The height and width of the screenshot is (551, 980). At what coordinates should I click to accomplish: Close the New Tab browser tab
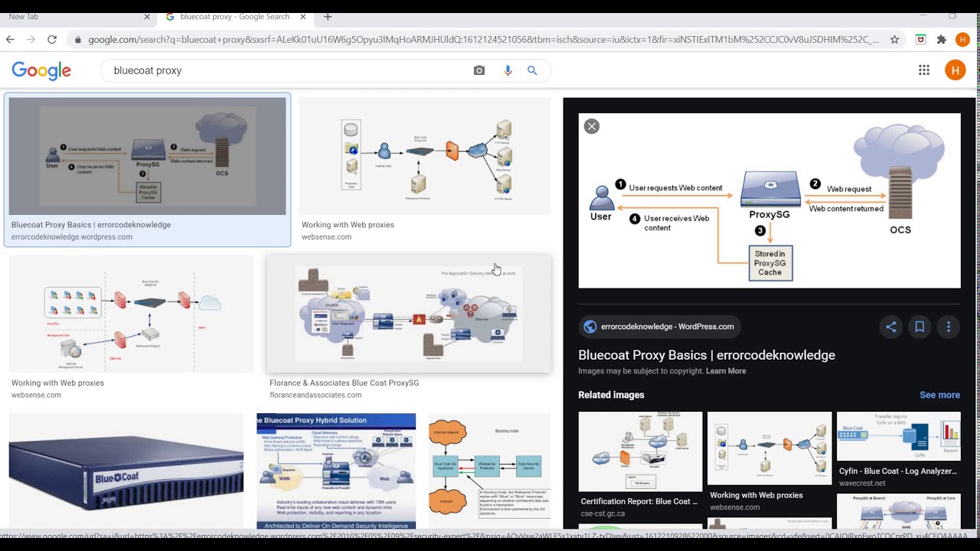point(147,17)
